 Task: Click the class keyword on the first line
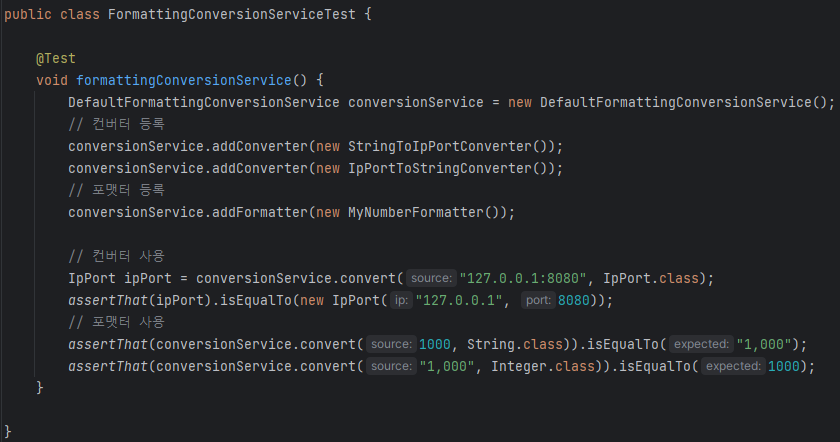[x=80, y=14]
